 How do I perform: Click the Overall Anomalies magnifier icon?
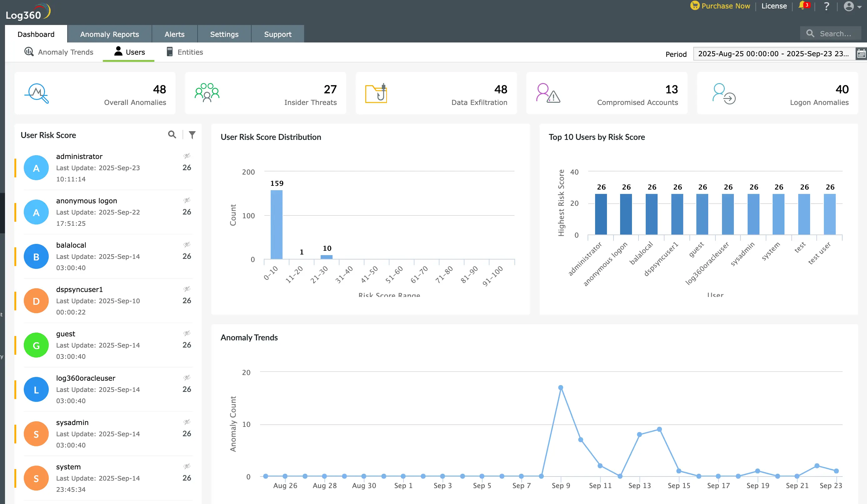pyautogui.click(x=37, y=93)
